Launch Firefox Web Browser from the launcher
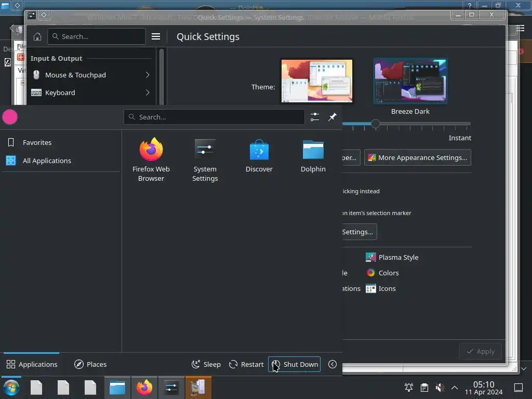Screen dimensions: 532x399 coord(151,159)
